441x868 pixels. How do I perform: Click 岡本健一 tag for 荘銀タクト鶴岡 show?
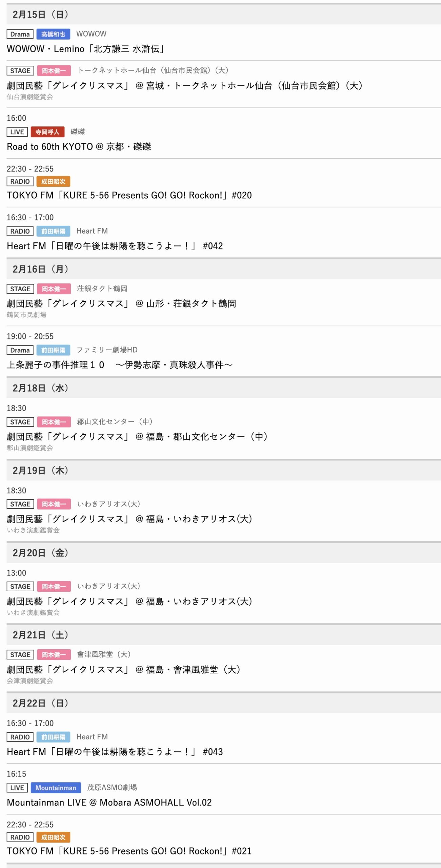54,289
